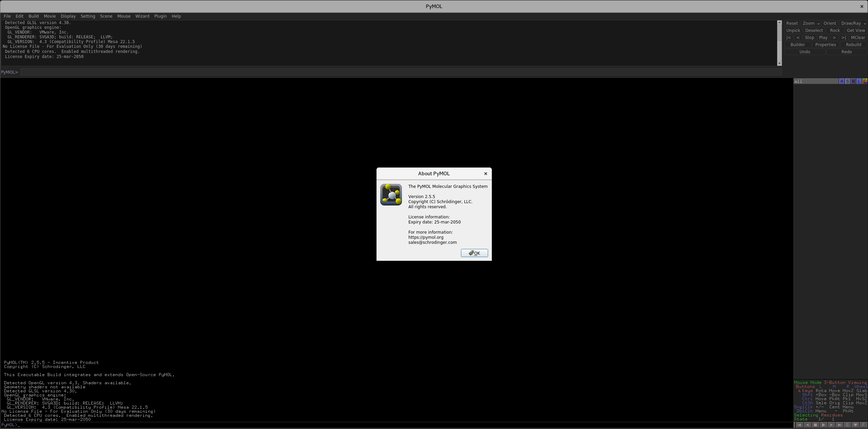Click the skip-to-end icon in bottom playback bar
The width and height of the screenshot is (868, 429).
pyautogui.click(x=840, y=425)
